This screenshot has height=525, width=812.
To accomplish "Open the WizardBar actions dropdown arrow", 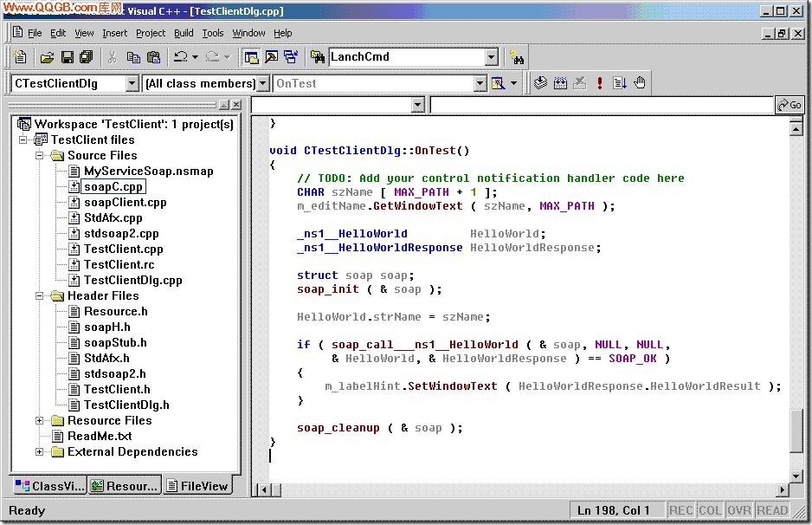I will (x=513, y=83).
